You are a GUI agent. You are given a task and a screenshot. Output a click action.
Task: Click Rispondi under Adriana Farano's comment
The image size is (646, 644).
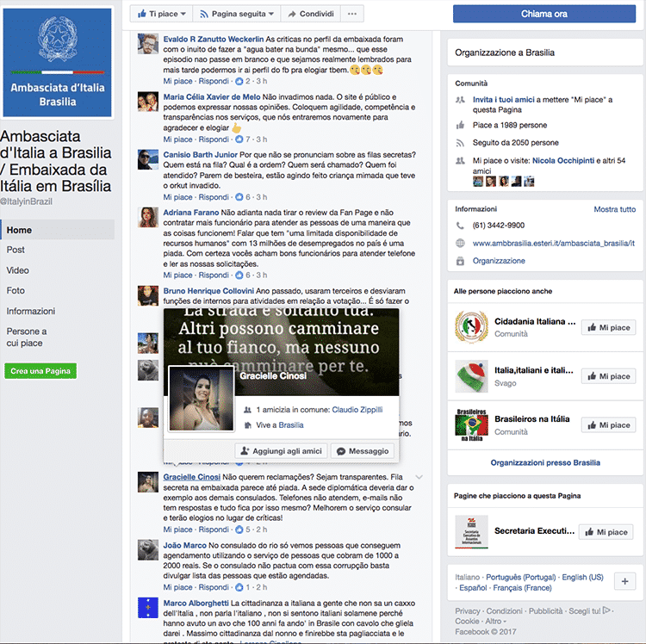tap(214, 275)
